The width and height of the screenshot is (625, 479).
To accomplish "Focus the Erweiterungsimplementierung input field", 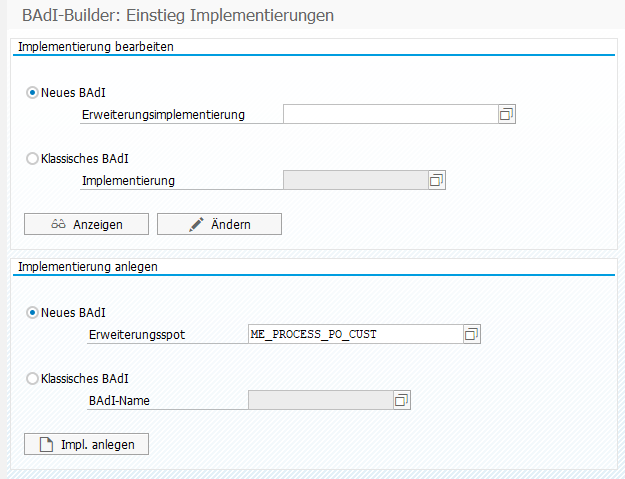I will (x=389, y=114).
